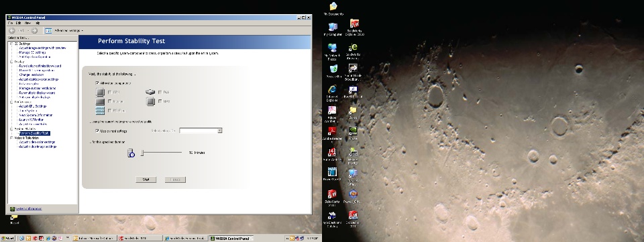
Task: Click the Forward navigation arrow
Action: [x=34, y=30]
